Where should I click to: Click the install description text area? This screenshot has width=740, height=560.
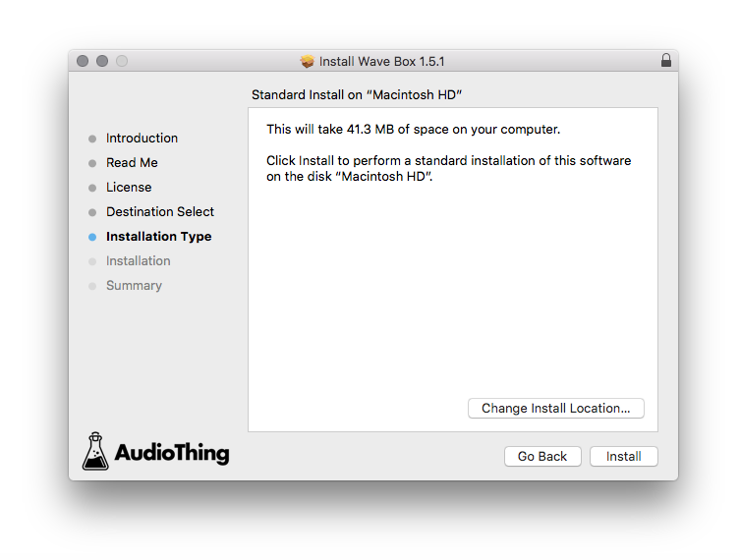coord(449,153)
